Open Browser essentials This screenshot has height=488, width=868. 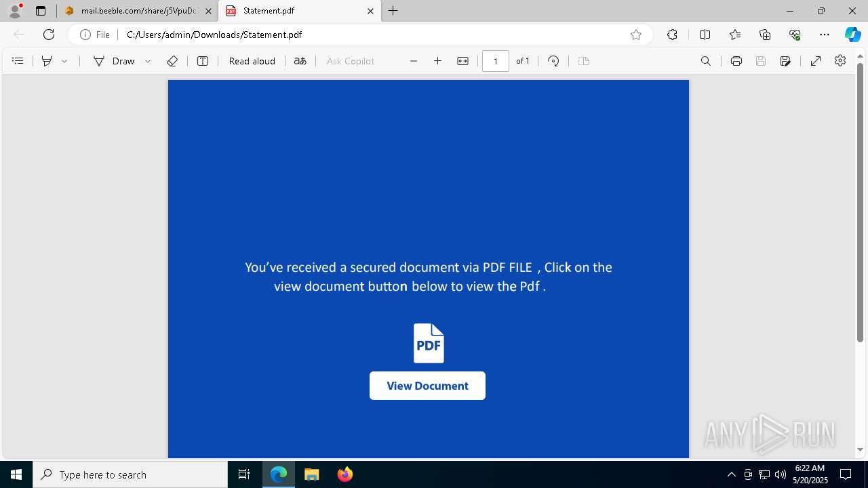[x=795, y=35]
